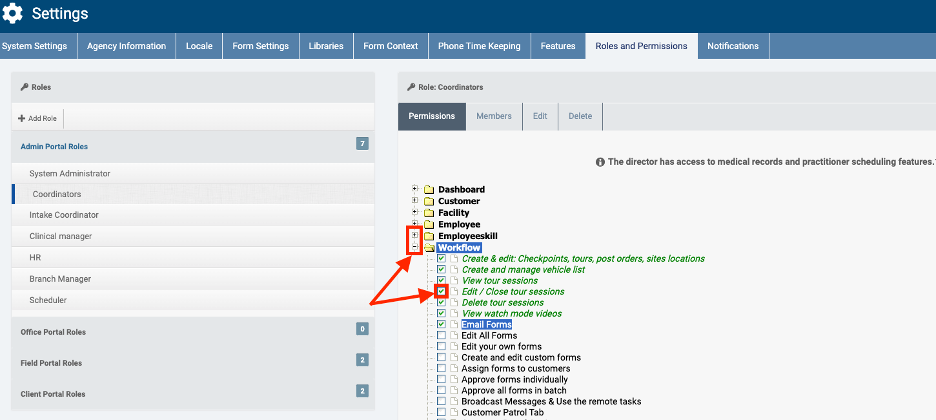Screen dimensions: 936x420
Task: Click the Settings gear icon in header
Action: [x=13, y=13]
